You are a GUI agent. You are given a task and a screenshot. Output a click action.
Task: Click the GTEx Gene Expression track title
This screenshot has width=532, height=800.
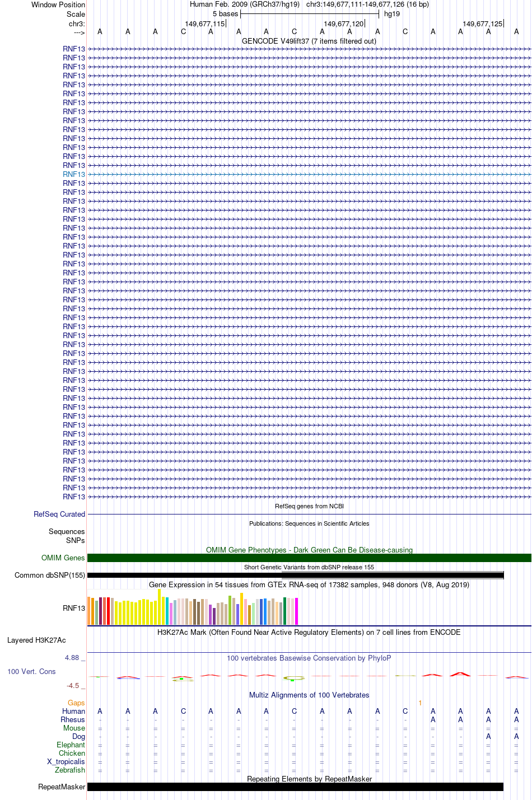pyautogui.click(x=309, y=584)
